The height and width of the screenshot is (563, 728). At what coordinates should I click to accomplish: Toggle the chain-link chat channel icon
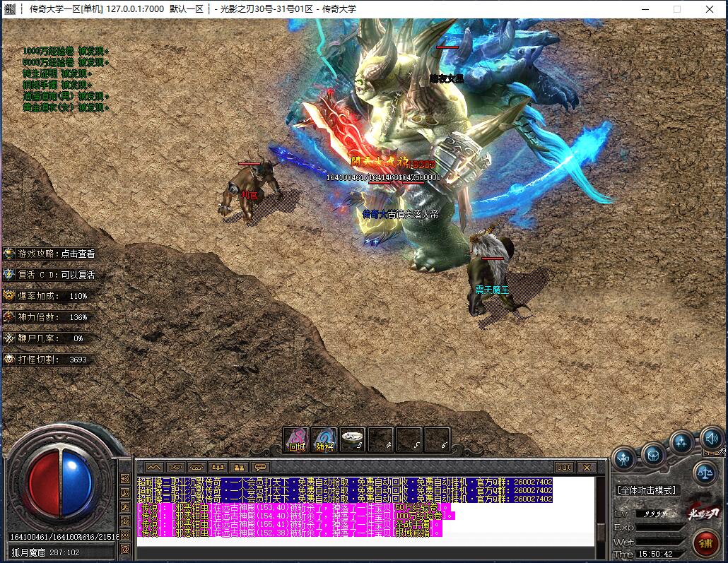coord(125,506)
